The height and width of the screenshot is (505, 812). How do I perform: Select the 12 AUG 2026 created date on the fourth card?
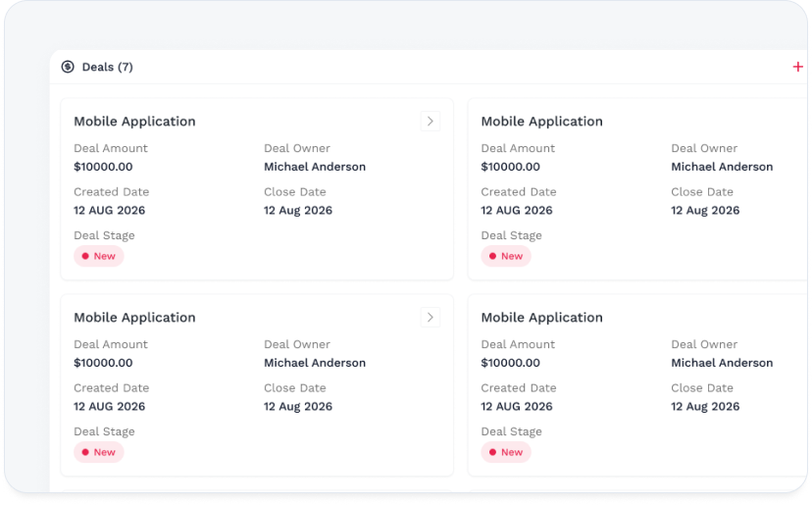(x=516, y=407)
